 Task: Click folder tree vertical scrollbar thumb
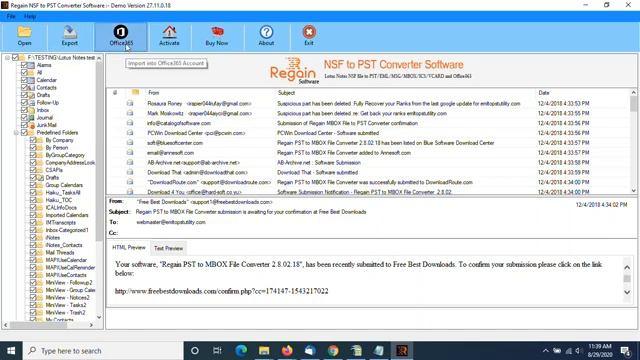point(99,151)
